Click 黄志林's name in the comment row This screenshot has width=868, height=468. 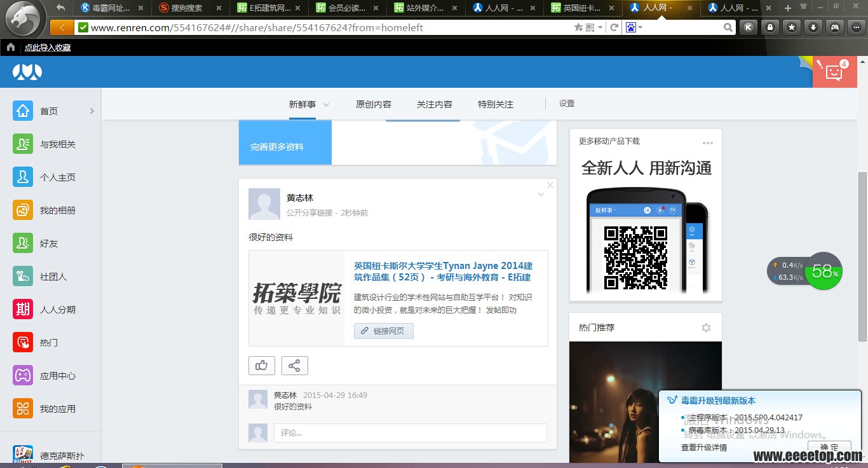point(285,395)
